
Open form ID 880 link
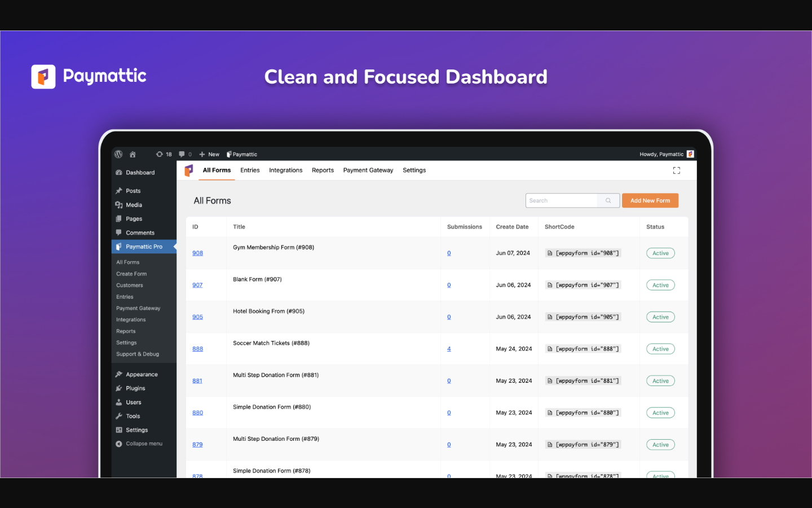(197, 413)
